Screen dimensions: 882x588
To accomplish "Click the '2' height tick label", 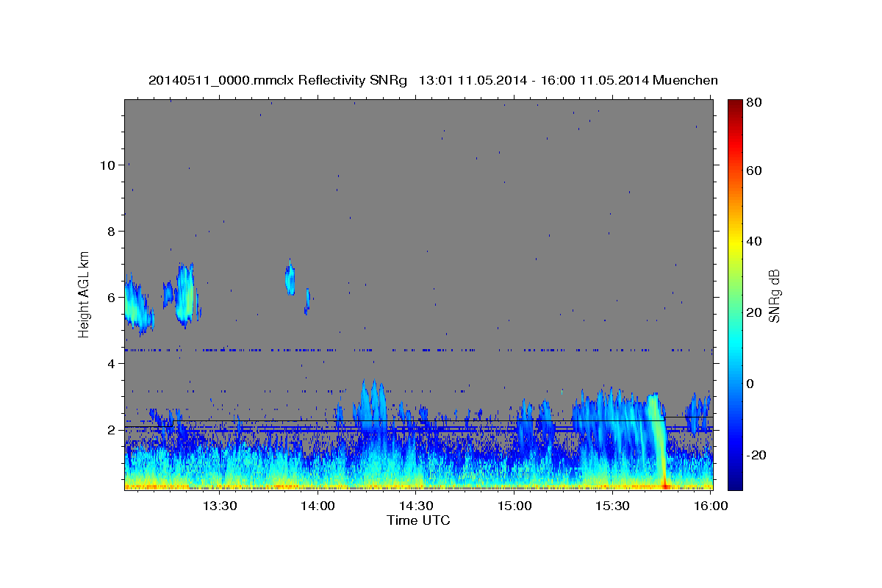I will (x=112, y=429).
